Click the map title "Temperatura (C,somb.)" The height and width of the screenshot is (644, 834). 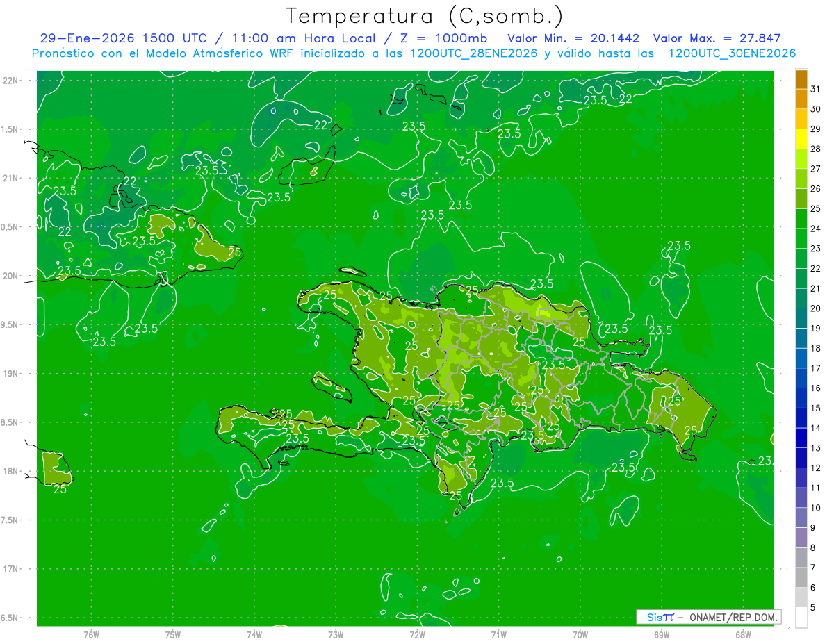pos(424,16)
